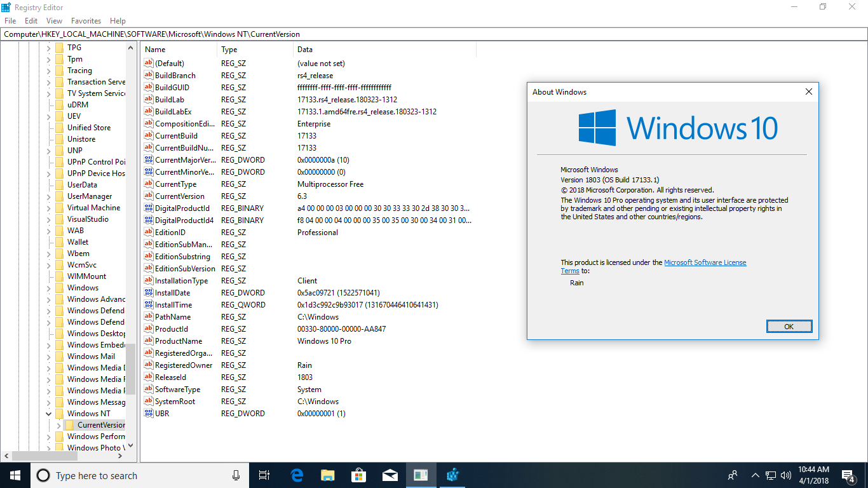The width and height of the screenshot is (868, 488).
Task: Open the Windows Start menu
Action: pyautogui.click(x=15, y=475)
